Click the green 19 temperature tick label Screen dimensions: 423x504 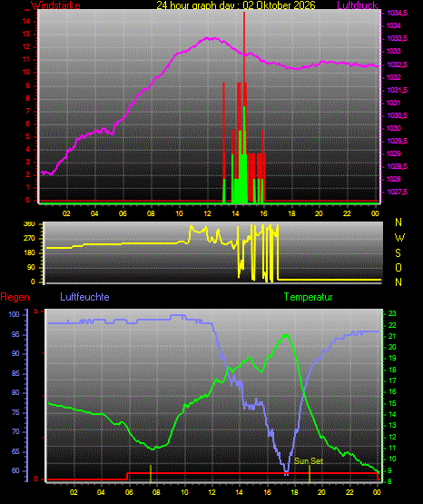click(392, 358)
